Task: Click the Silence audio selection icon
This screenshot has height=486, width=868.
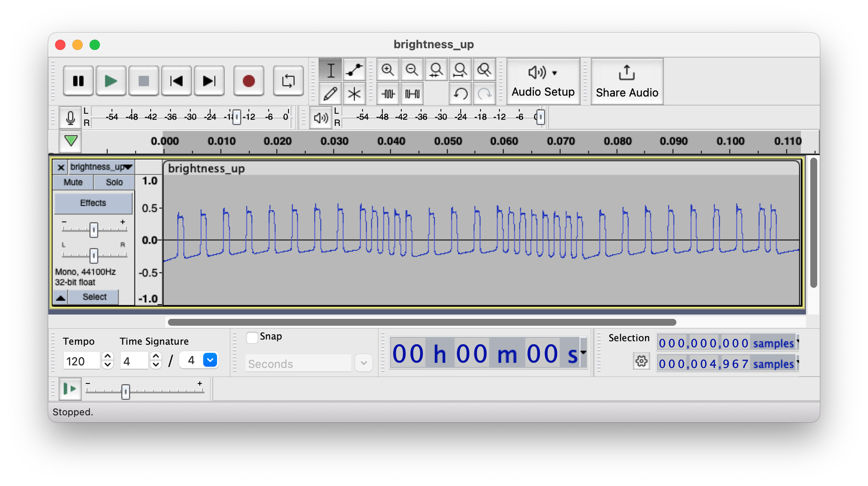Action: click(x=412, y=93)
